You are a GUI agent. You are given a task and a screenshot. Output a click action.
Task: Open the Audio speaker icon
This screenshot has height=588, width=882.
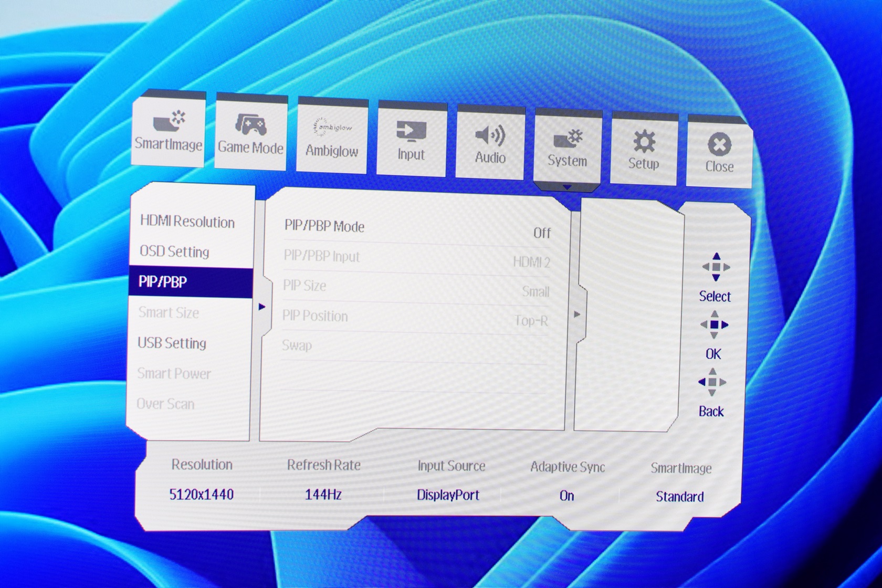490,135
